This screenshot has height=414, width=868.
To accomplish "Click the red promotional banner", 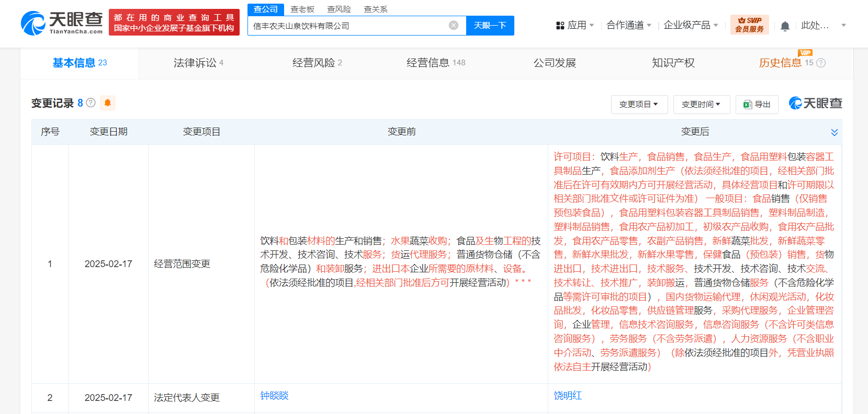I will tap(174, 22).
